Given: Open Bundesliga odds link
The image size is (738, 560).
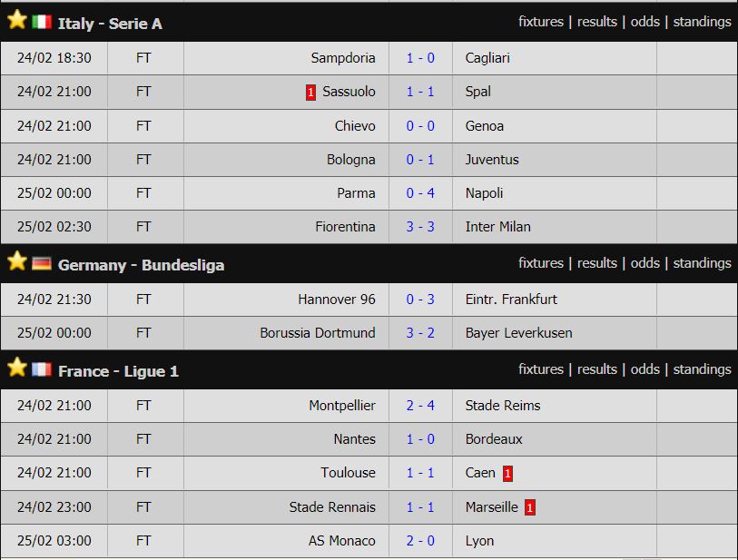Looking at the screenshot, I should click(645, 263).
